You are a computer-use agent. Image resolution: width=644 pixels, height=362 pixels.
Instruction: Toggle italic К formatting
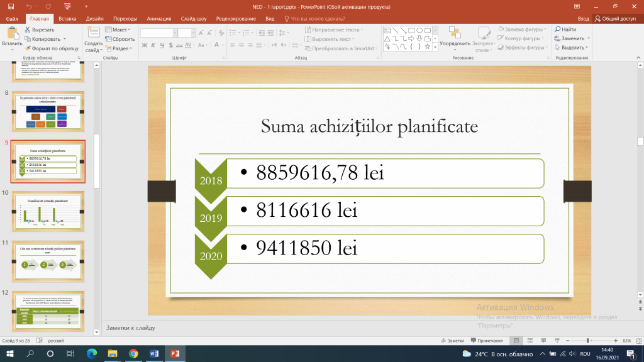pyautogui.click(x=153, y=45)
